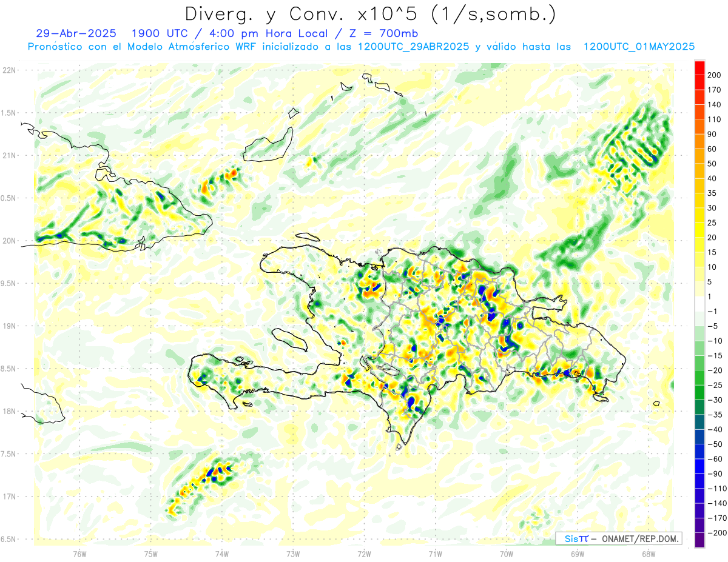
Task: Click the blue swatch between -60 and -90
Action: [700, 466]
